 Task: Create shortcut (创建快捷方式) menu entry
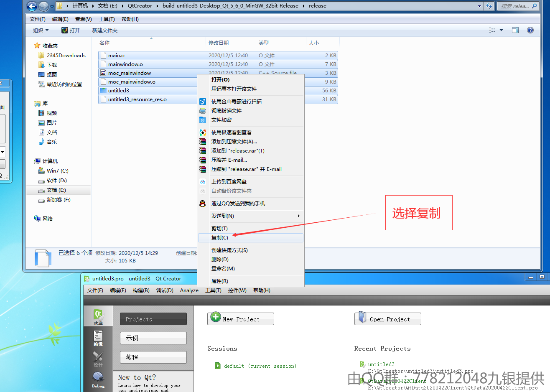coord(251,250)
